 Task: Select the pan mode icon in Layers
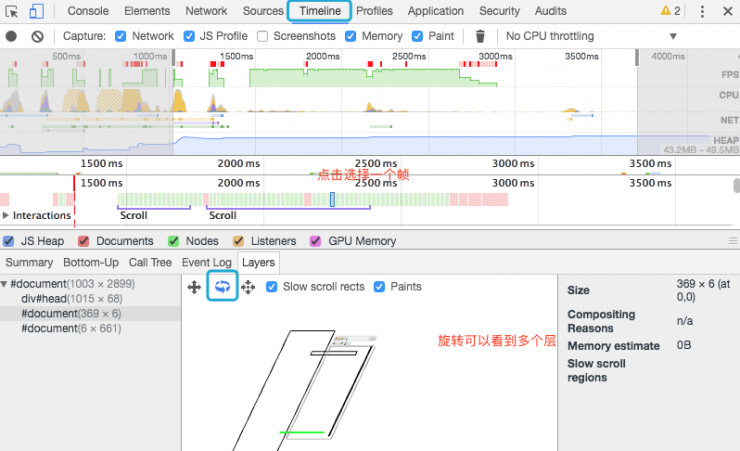pos(195,287)
